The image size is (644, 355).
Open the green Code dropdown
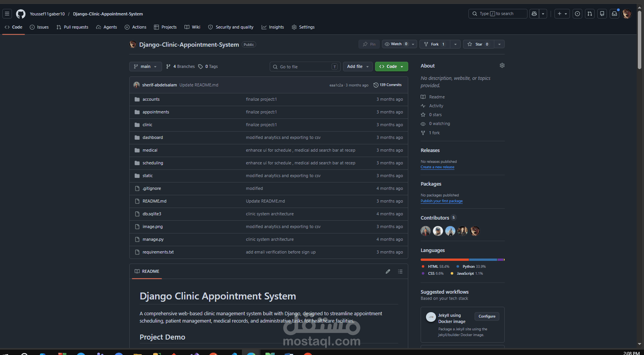point(391,66)
